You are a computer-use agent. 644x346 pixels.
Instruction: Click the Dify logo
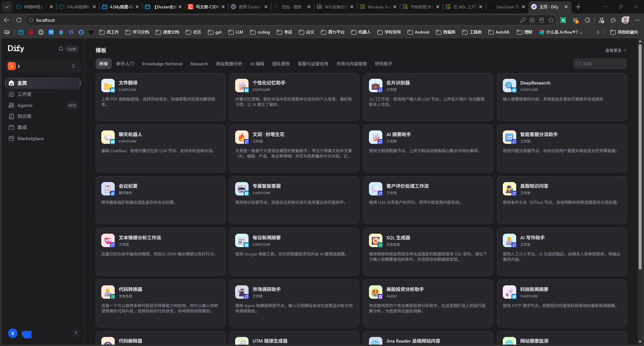[16, 49]
